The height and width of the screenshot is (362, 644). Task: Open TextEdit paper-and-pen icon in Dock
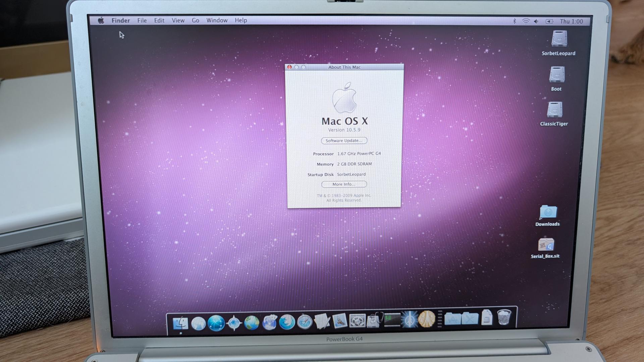pos(322,321)
